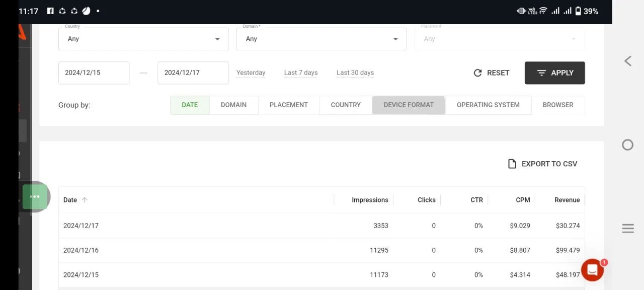Select the 2024/12/16 date cell
Image resolution: width=644 pixels, height=290 pixels.
[81, 250]
